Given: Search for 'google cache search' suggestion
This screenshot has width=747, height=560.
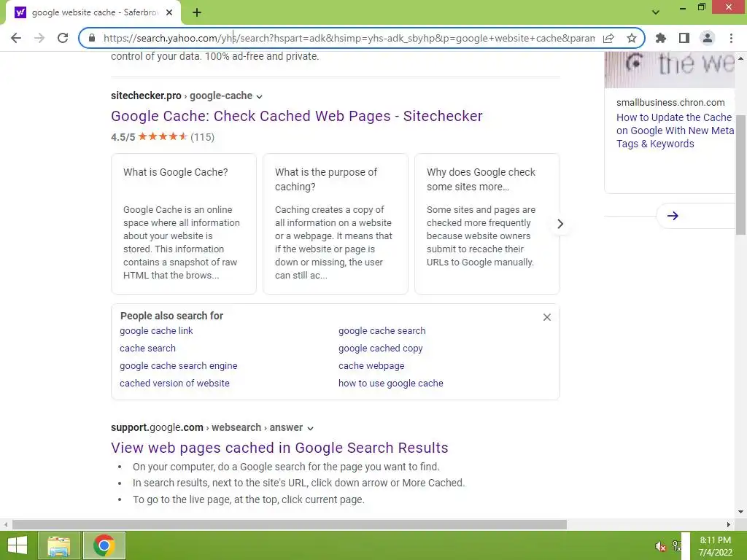Looking at the screenshot, I should point(382,330).
